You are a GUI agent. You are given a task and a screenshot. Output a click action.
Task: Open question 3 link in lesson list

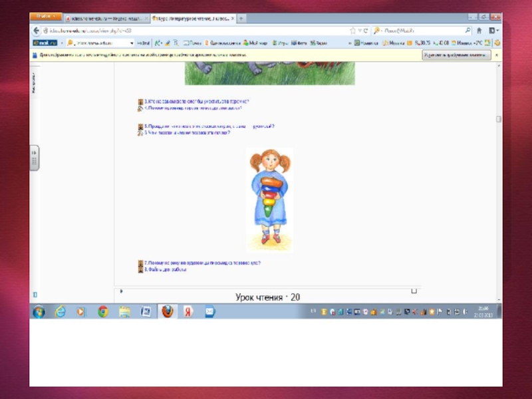click(196, 102)
